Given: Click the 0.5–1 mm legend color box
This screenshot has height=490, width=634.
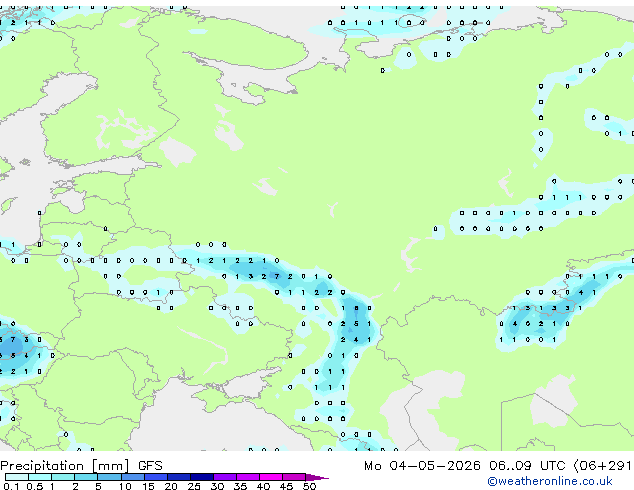Looking at the screenshot, I should pyautogui.click(x=40, y=477).
